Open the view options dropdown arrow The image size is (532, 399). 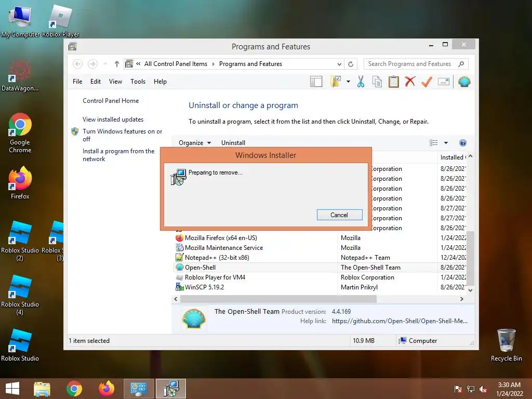click(x=446, y=143)
